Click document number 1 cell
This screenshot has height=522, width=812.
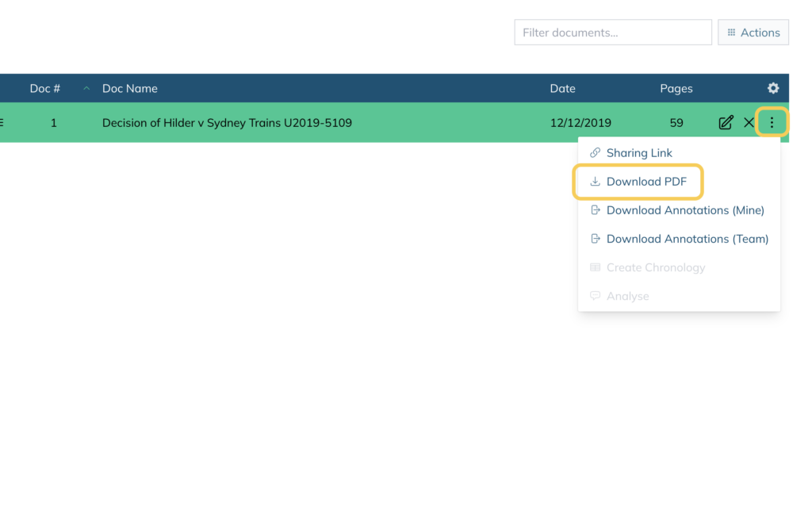(x=53, y=123)
